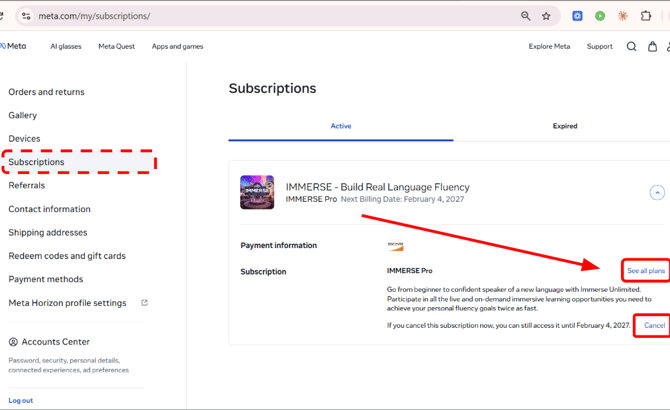Image resolution: width=670 pixels, height=410 pixels.
Task: Open AI glasses menu
Action: [x=66, y=46]
